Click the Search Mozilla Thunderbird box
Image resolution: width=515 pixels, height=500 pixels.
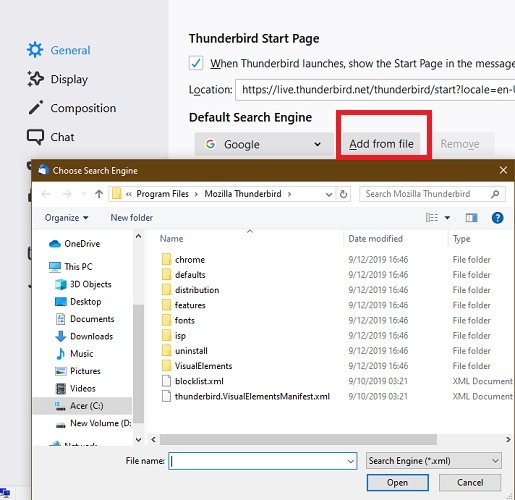point(432,194)
